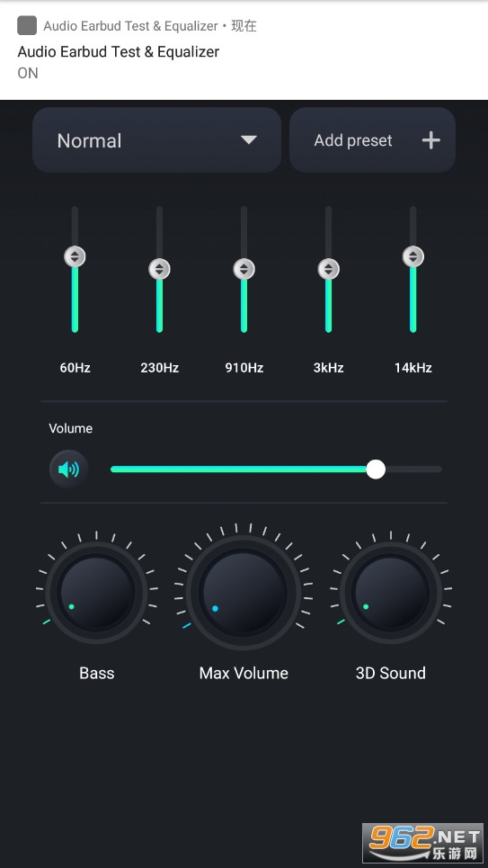Click the 3D Sound knob
Screen dimensions: 488x868
pos(391,593)
